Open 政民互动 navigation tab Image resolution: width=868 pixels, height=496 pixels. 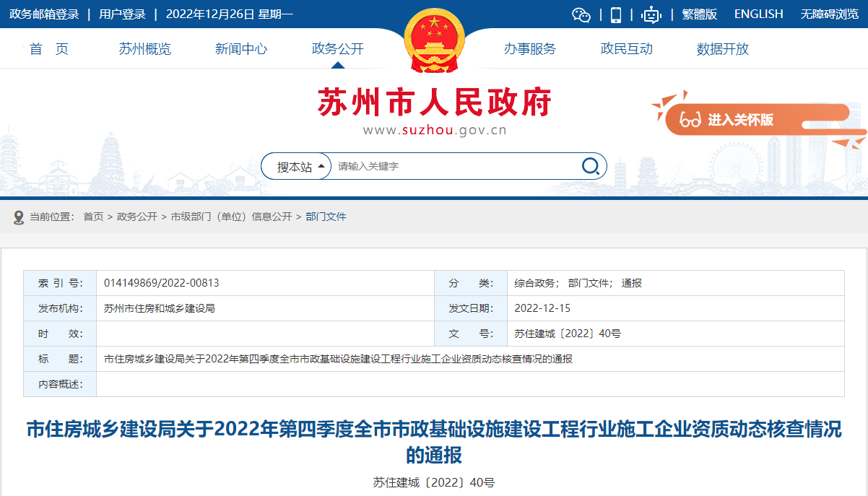(x=627, y=49)
